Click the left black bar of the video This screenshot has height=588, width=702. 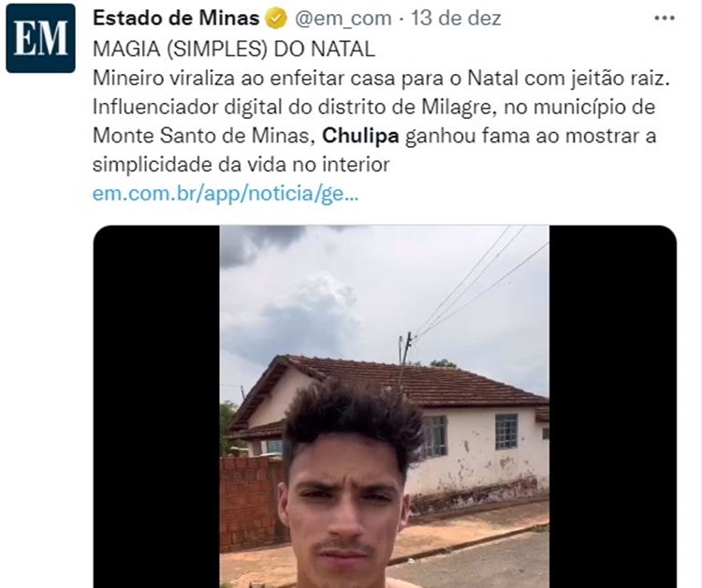[156, 406]
